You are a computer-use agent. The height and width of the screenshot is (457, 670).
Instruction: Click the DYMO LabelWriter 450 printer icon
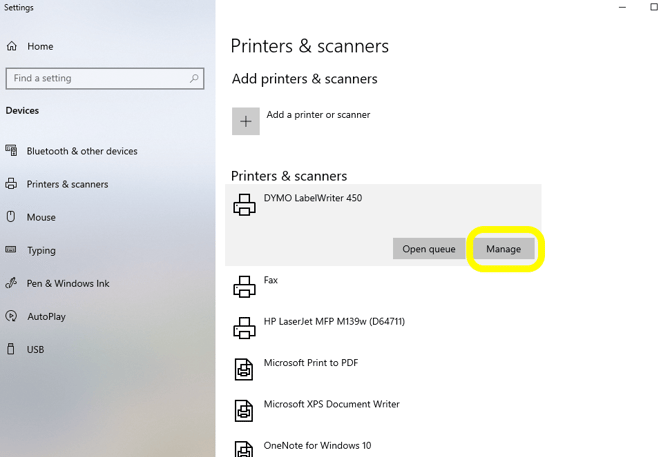pyautogui.click(x=244, y=205)
